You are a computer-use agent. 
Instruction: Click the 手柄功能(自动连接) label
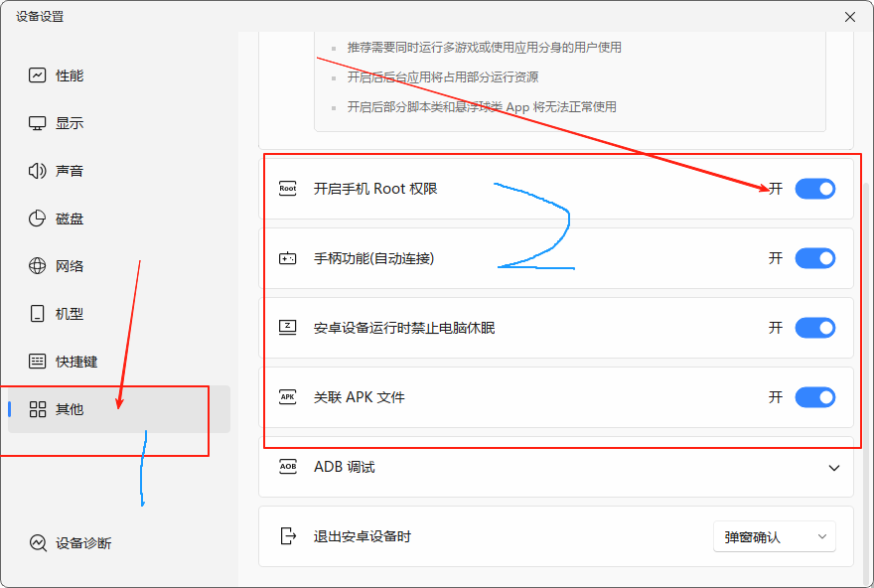[374, 258]
